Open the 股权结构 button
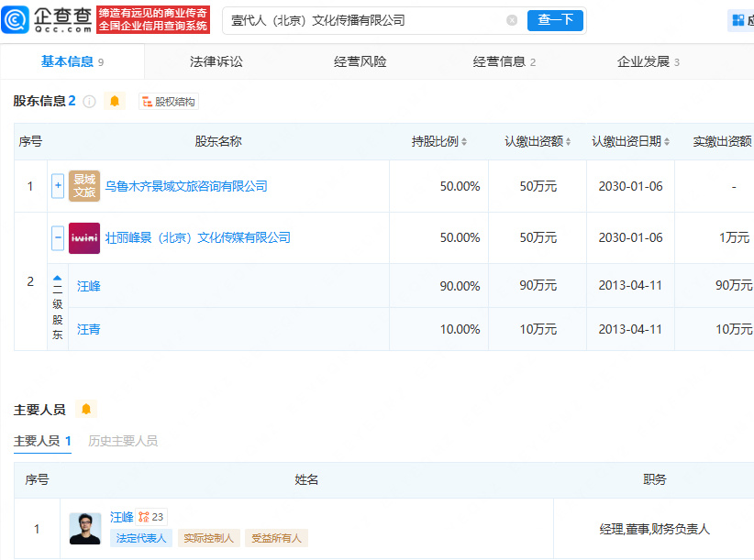The height and width of the screenshot is (560, 754). (168, 102)
